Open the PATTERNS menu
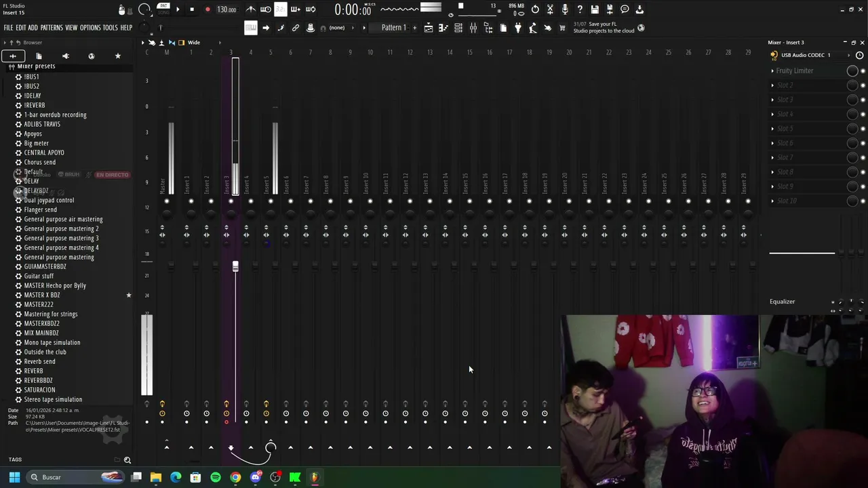 tap(52, 28)
